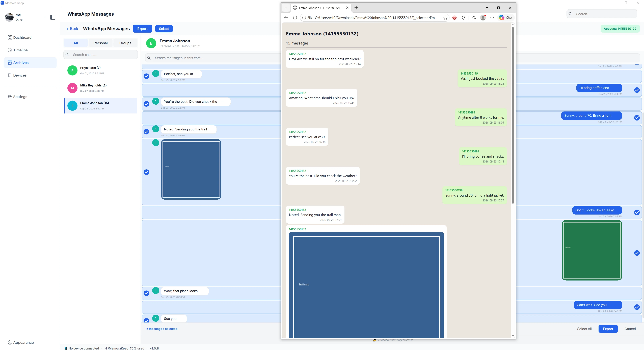Open Copilot Chat in the browser

(505, 17)
